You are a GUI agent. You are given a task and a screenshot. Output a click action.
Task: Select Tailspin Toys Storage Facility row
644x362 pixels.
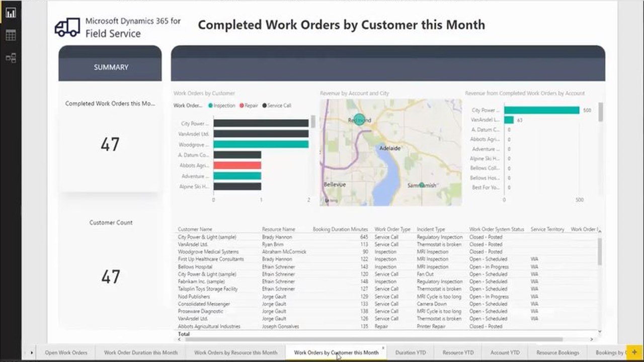pyautogui.click(x=388, y=289)
